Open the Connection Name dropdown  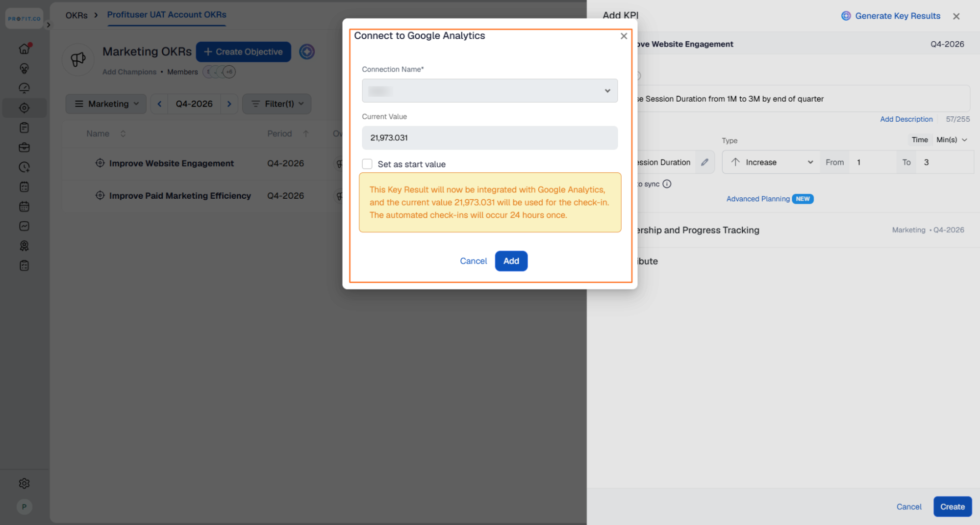[x=490, y=91]
